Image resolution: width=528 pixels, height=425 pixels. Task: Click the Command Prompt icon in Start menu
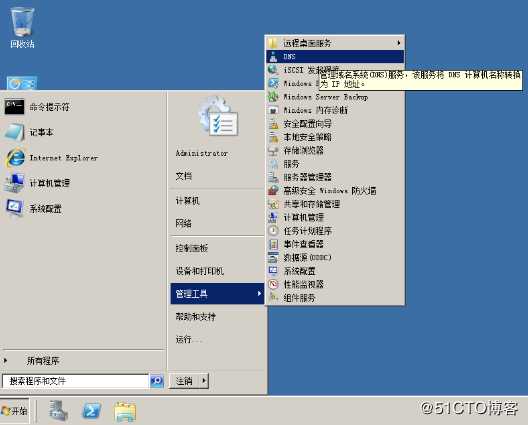pos(14,107)
